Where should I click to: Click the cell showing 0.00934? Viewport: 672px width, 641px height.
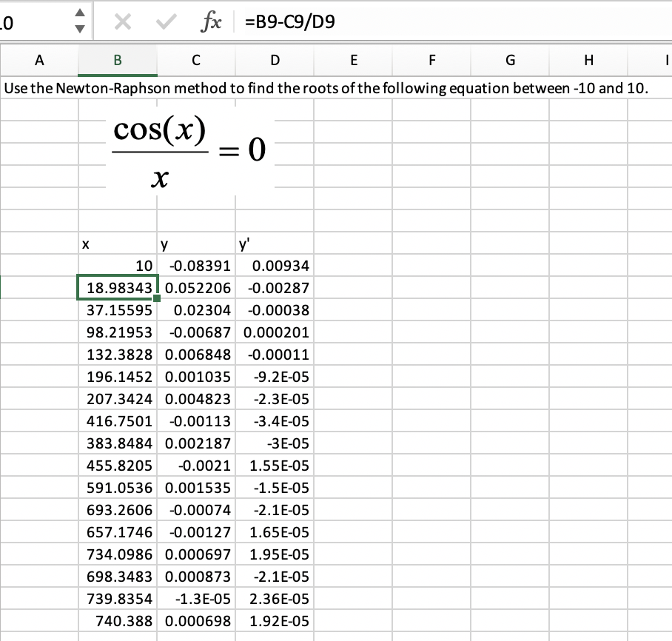(x=275, y=266)
